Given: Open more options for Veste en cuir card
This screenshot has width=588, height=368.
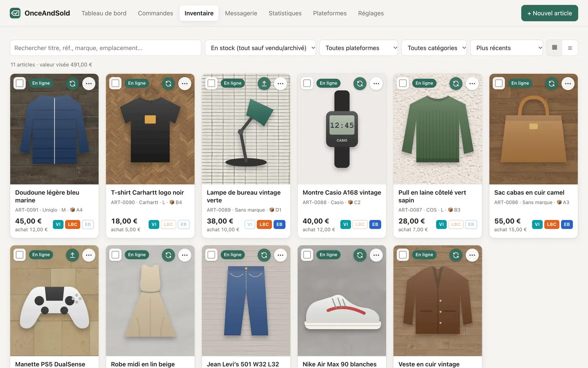Looking at the screenshot, I should (x=472, y=255).
